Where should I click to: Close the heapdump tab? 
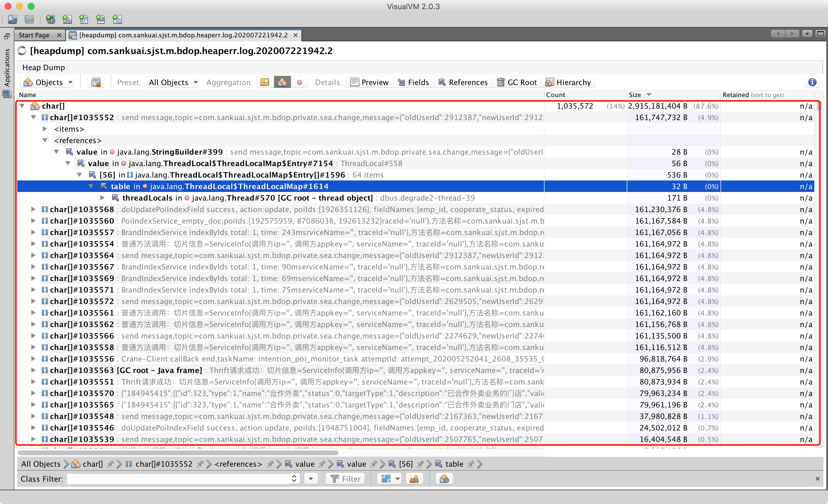[295, 35]
